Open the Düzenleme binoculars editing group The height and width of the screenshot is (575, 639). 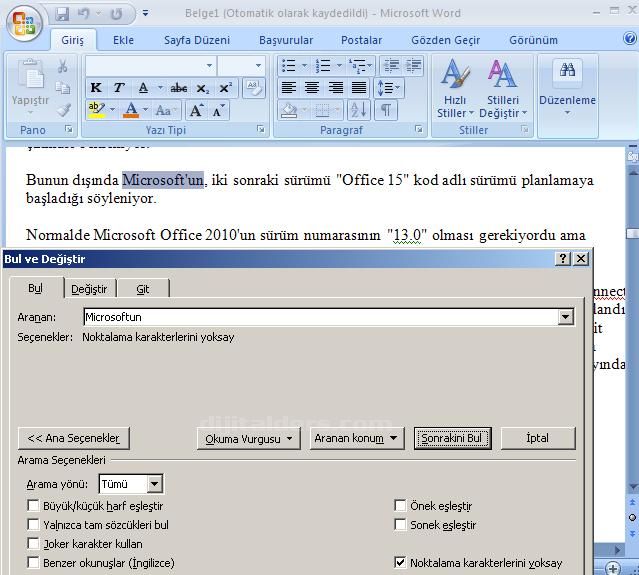(x=567, y=85)
